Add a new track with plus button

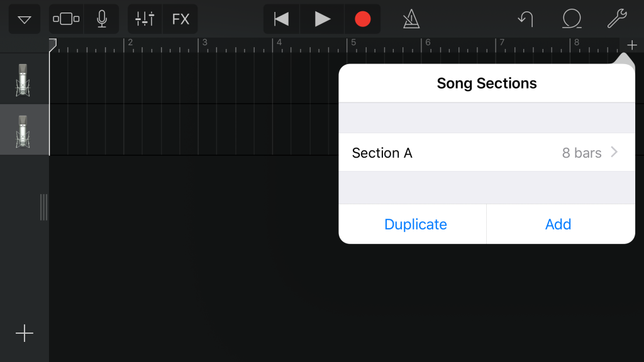pyautogui.click(x=25, y=333)
